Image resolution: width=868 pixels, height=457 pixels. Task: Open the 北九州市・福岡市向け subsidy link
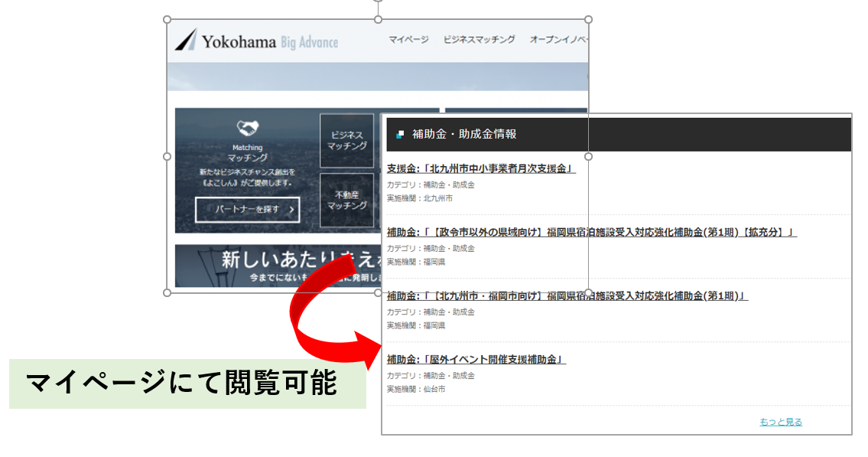click(567, 295)
